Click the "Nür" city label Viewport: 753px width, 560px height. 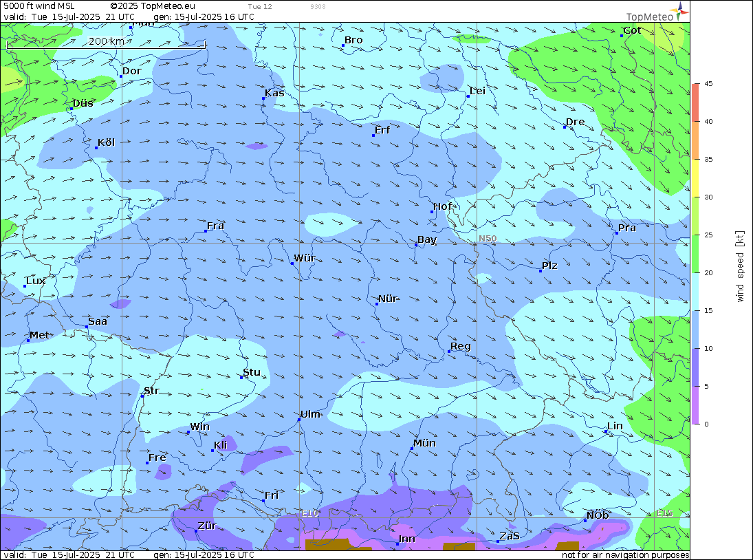click(x=388, y=299)
